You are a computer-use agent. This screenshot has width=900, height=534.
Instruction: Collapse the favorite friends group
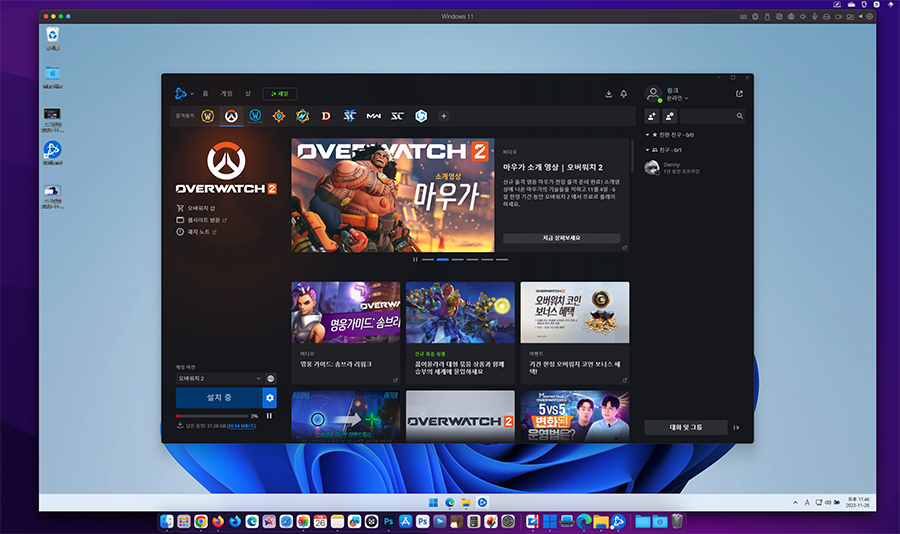(647, 135)
